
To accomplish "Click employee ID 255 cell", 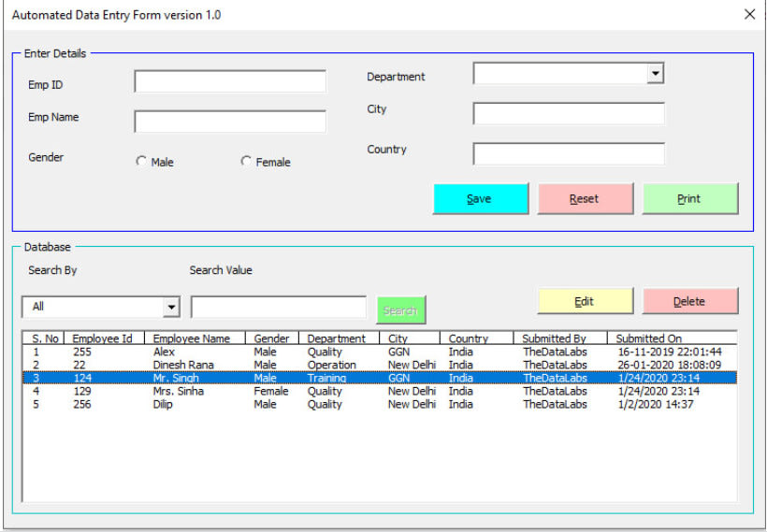I will [x=82, y=352].
